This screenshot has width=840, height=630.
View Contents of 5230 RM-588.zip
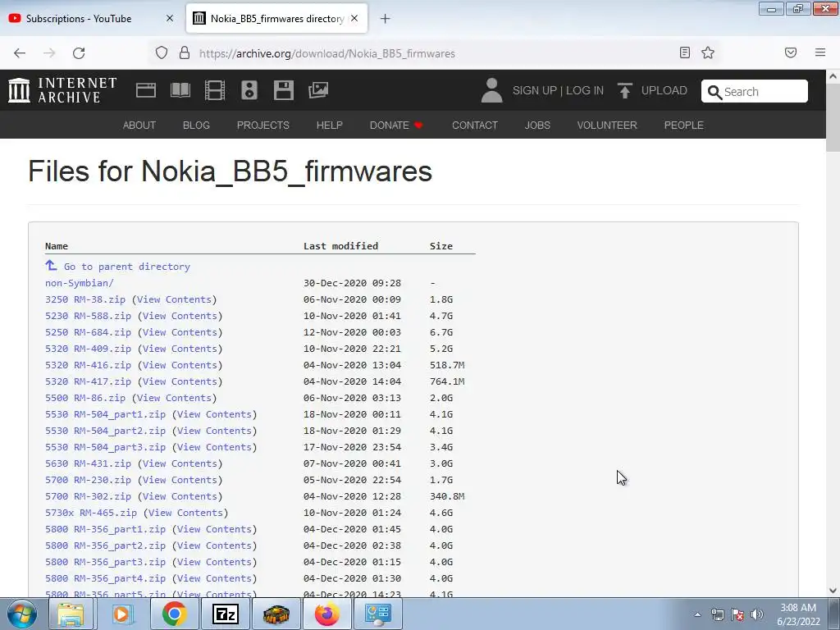click(x=180, y=316)
